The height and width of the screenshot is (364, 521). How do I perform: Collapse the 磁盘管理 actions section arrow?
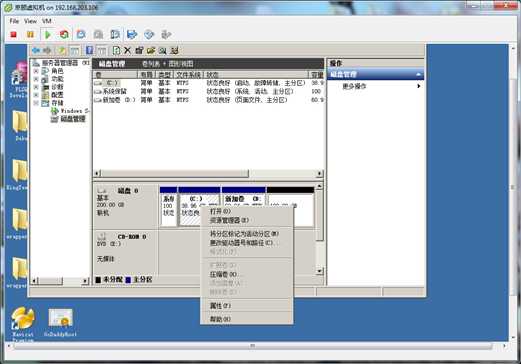(x=419, y=74)
